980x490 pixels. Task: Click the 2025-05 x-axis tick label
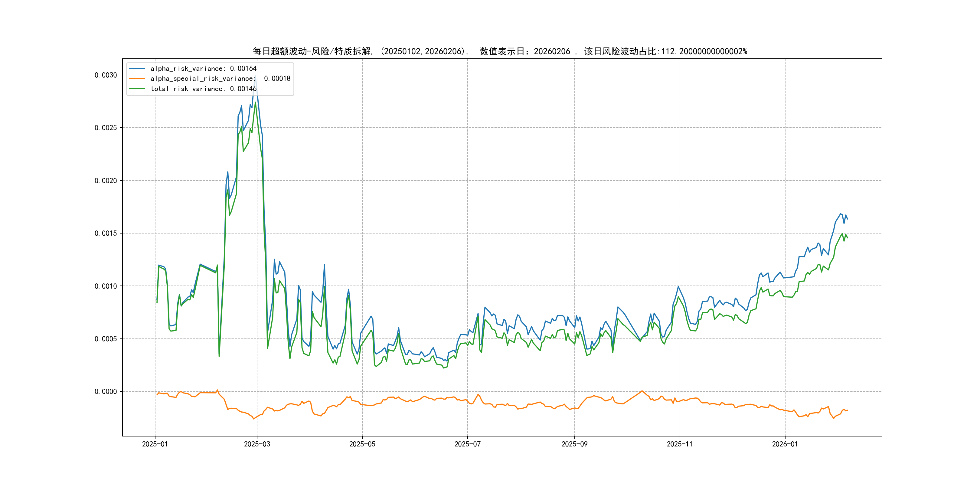pyautogui.click(x=362, y=444)
